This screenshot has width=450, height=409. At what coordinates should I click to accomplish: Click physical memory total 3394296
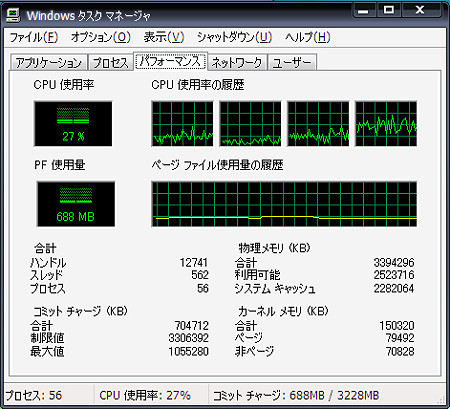click(394, 263)
